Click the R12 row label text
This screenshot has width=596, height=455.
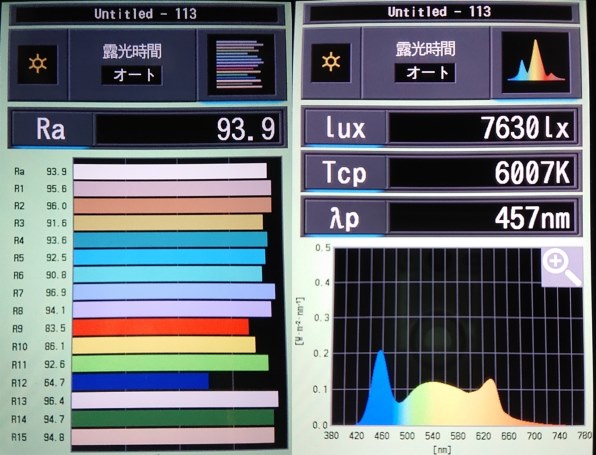tap(19, 383)
